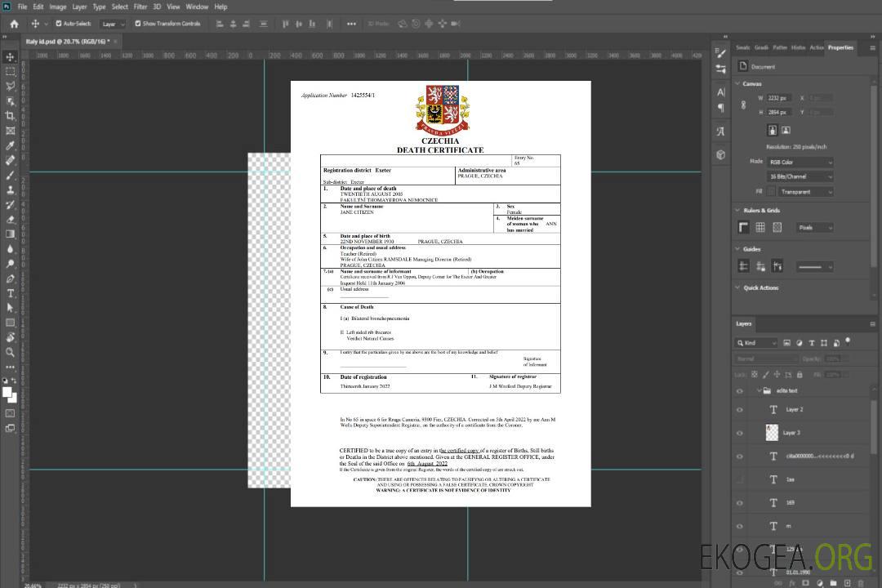
Task: Select the Pen tool
Action: pos(10,278)
